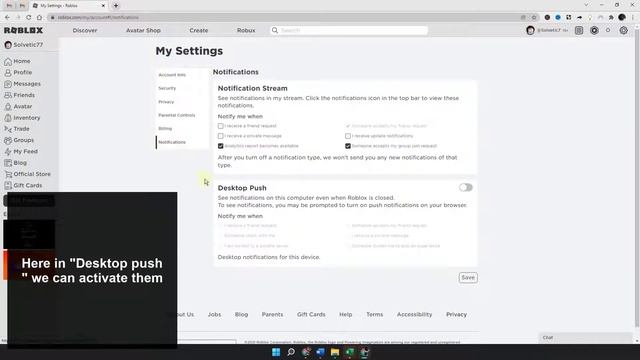Click the Messages icon in left sidebar
Screen dimensions: 640x360
pyautogui.click(x=8, y=84)
